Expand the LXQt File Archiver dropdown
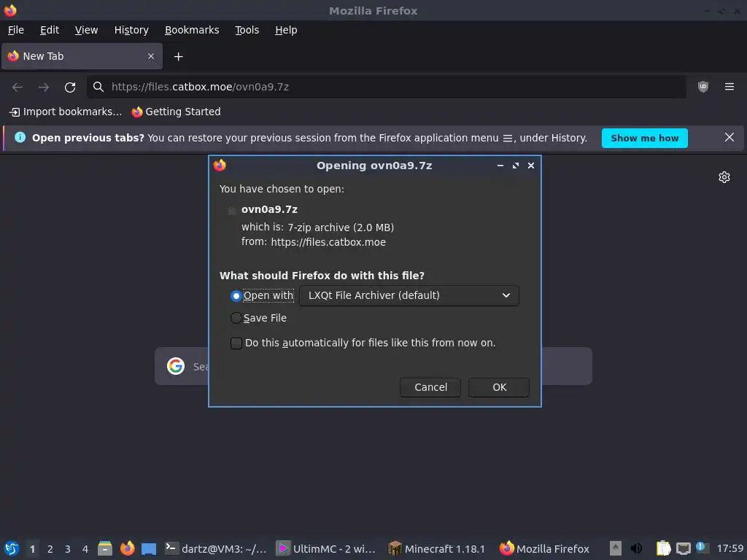Screen dimensions: 747x560 pos(409,296)
